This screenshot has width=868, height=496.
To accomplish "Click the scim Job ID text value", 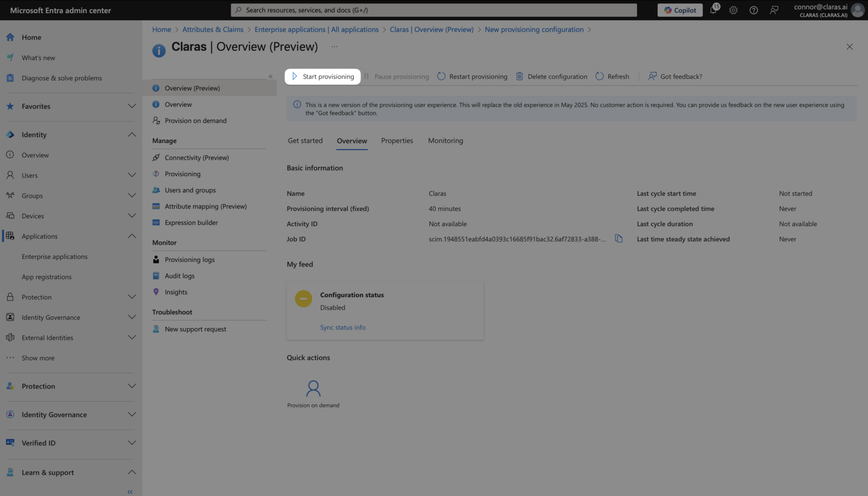I will [517, 239].
